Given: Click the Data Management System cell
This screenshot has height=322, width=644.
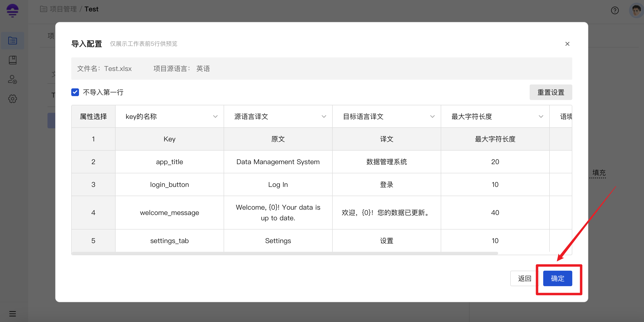Looking at the screenshot, I should click(x=278, y=162).
